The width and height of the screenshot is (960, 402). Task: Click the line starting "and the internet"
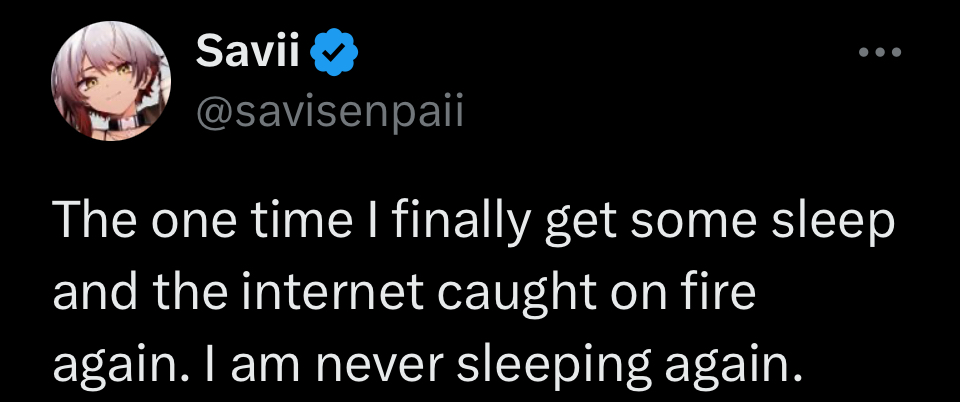[404, 297]
